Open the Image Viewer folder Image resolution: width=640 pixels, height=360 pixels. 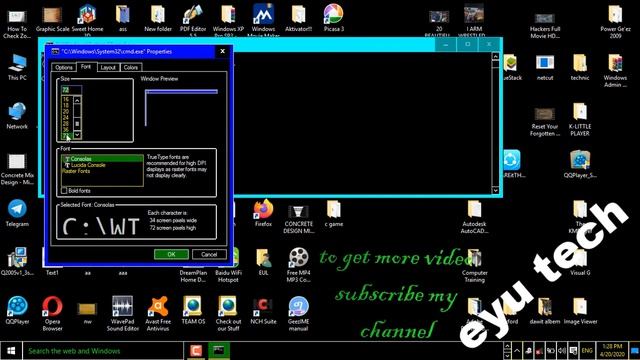click(580, 311)
